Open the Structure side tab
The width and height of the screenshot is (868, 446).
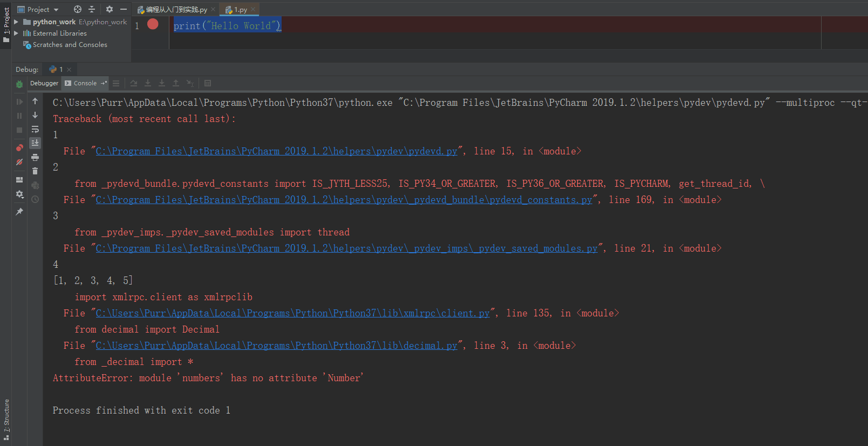6,418
